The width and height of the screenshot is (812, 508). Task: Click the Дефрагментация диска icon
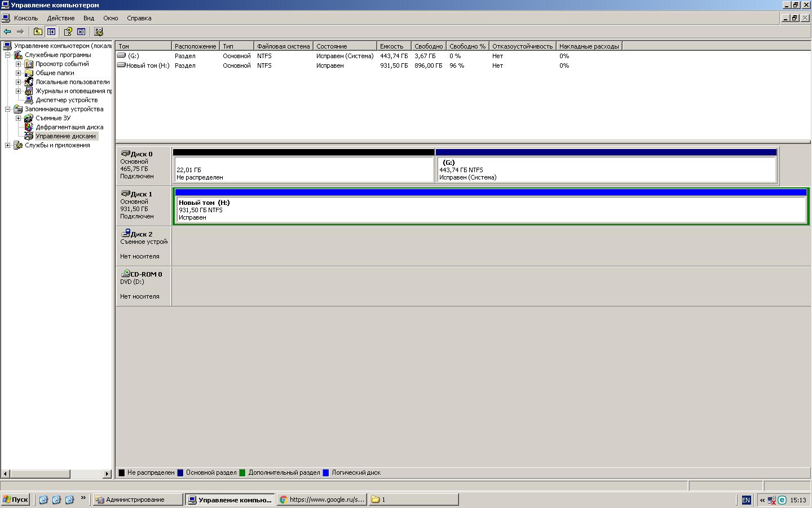[29, 127]
